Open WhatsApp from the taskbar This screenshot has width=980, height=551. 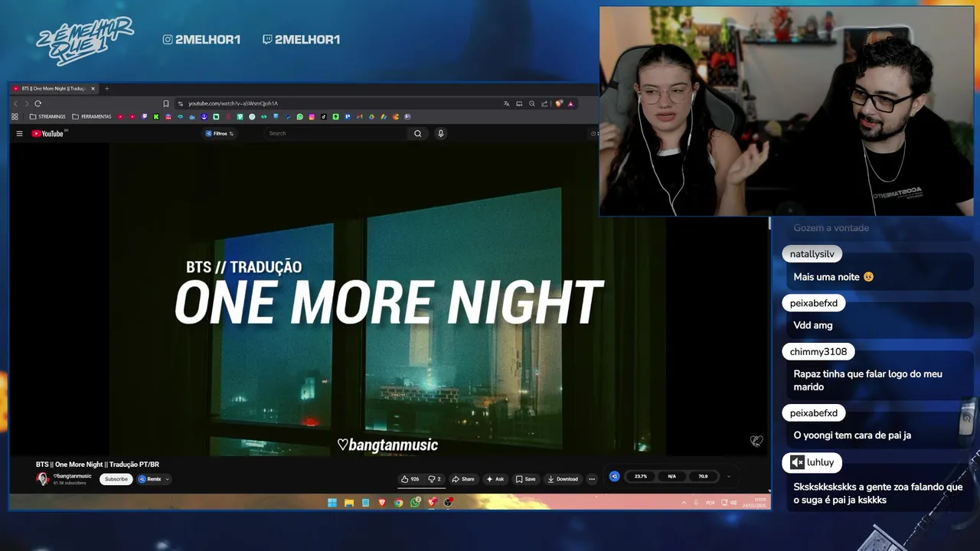tap(415, 503)
